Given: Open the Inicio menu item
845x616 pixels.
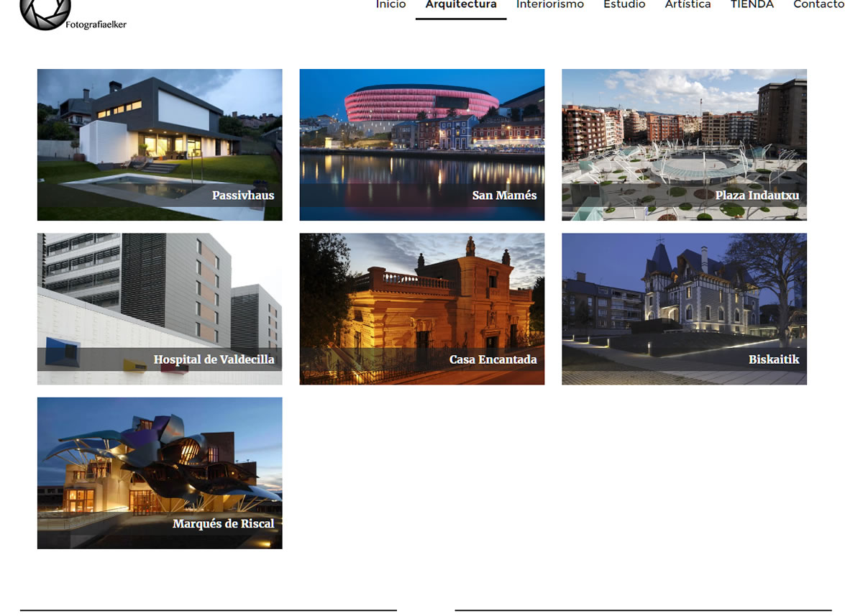Looking at the screenshot, I should 390,4.
